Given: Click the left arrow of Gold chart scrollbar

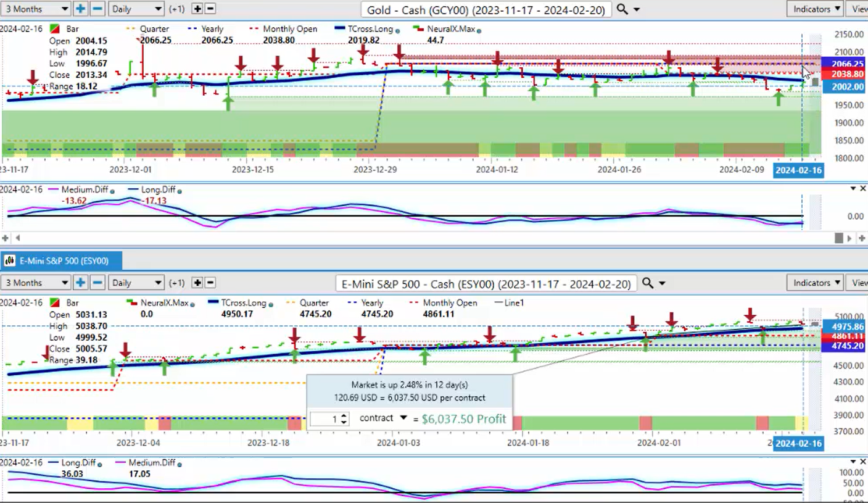Looking at the screenshot, I should [x=17, y=238].
